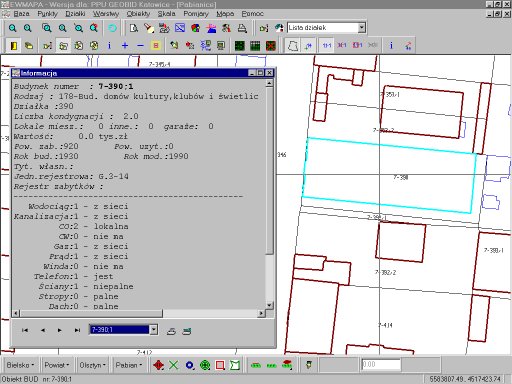The height and width of the screenshot is (384, 512).
Task: Click the blue framed picture toolbar icon
Action: tap(180, 28)
